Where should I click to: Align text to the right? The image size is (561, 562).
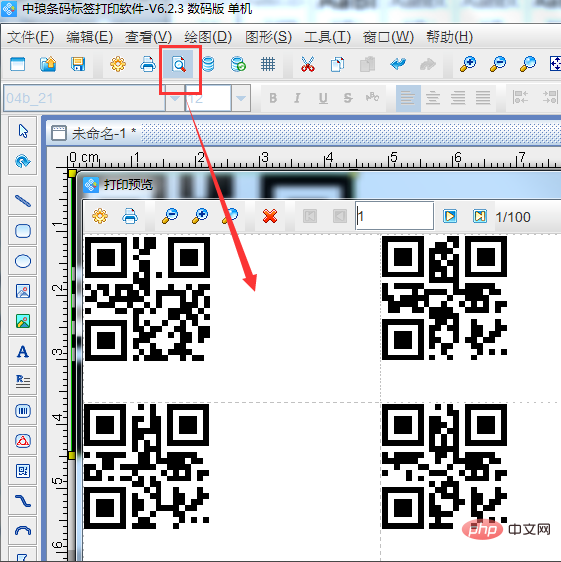tap(458, 98)
